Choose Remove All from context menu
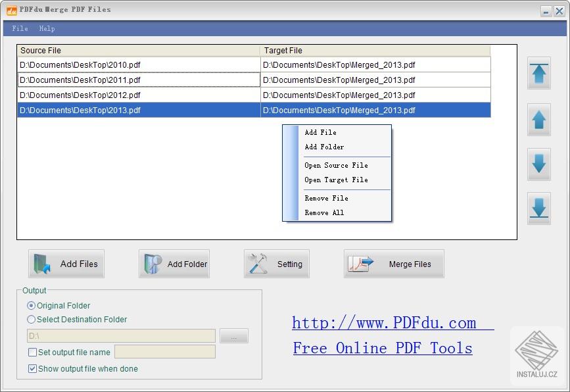The image size is (570, 392). pos(324,212)
